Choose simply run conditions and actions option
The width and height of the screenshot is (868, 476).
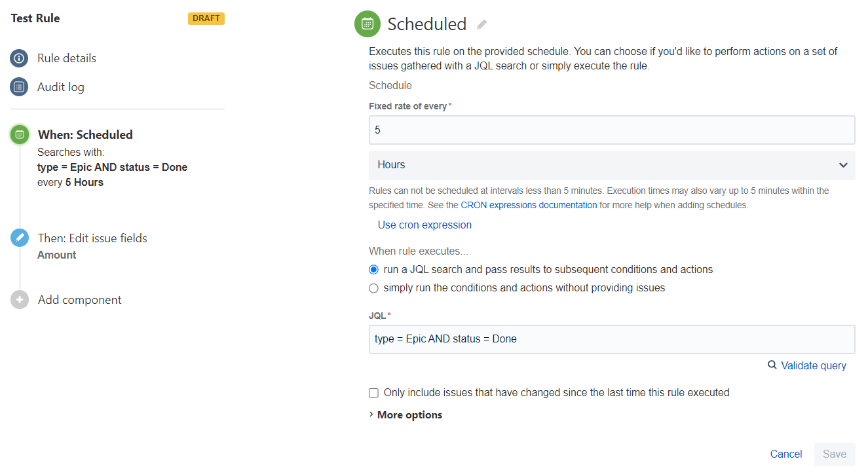point(373,288)
